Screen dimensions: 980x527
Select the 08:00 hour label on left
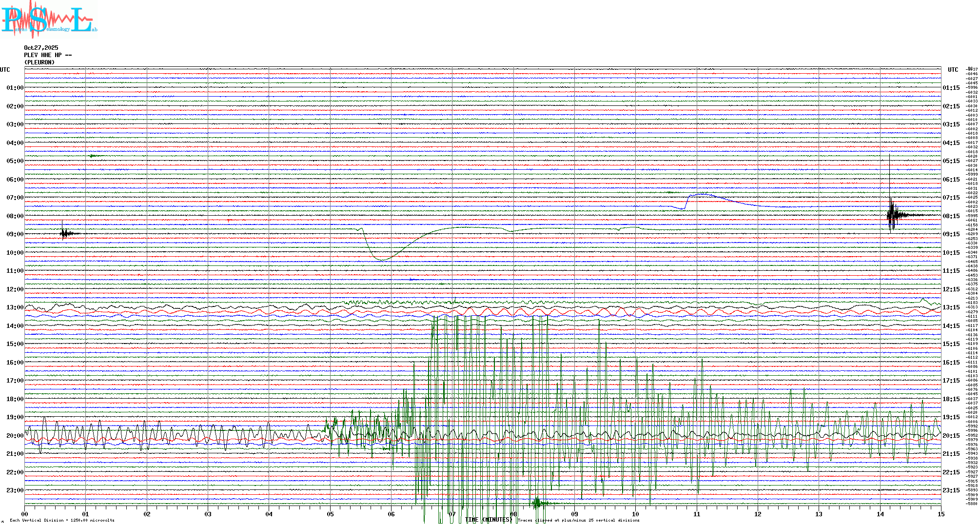pos(15,216)
